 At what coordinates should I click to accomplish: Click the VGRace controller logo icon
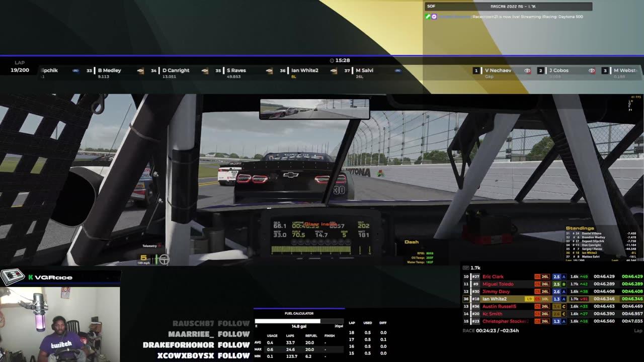[12, 277]
